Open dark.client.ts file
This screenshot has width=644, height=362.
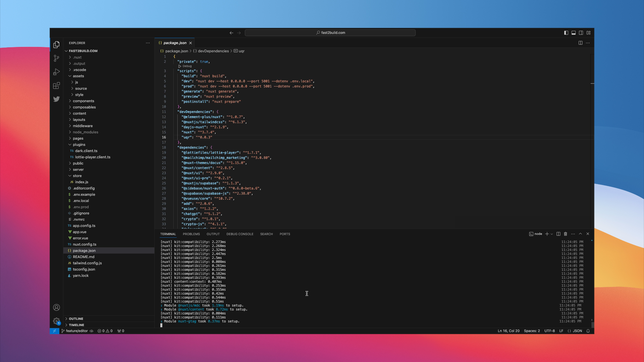[109, 151]
